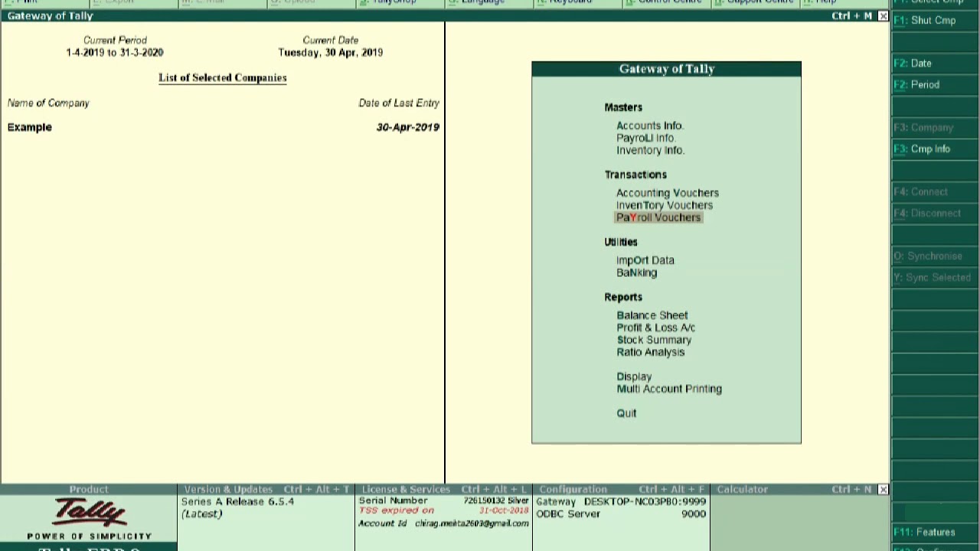Choose Inventory Vouchers under Transactions
Viewport: 980px width, 551px height.
tap(665, 205)
